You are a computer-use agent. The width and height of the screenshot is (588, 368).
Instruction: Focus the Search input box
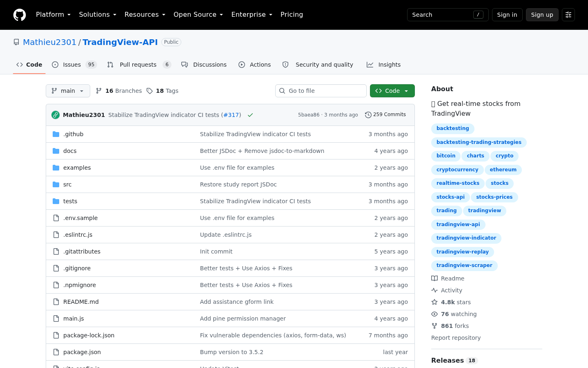coord(448,15)
